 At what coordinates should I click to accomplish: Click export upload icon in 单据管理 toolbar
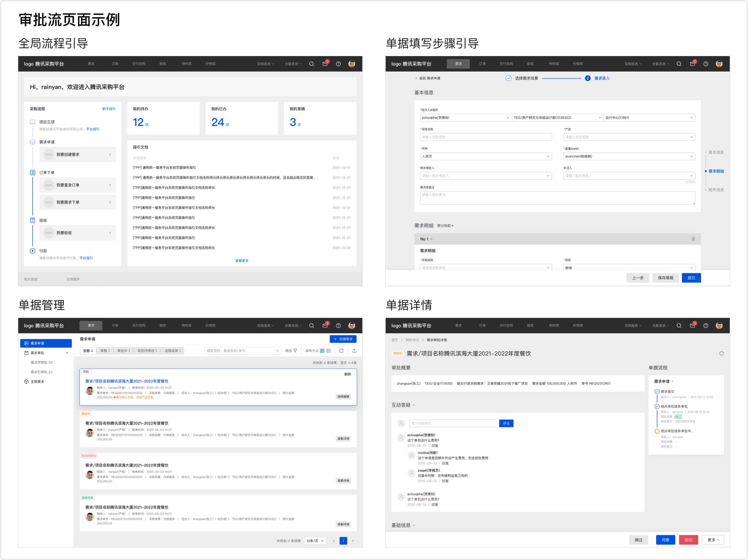tap(354, 351)
